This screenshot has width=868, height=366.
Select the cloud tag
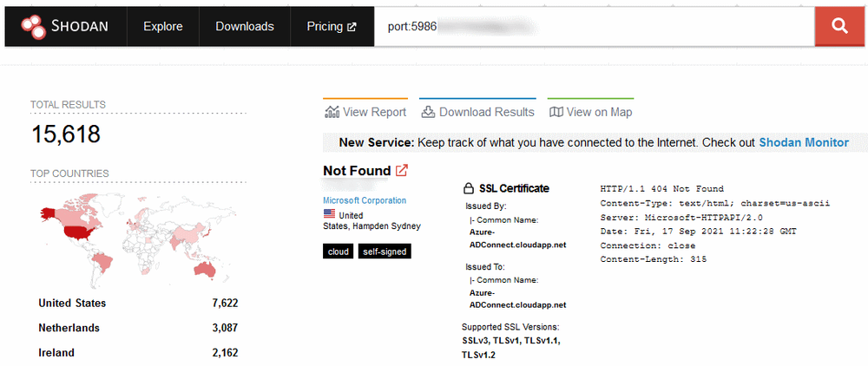coord(337,252)
